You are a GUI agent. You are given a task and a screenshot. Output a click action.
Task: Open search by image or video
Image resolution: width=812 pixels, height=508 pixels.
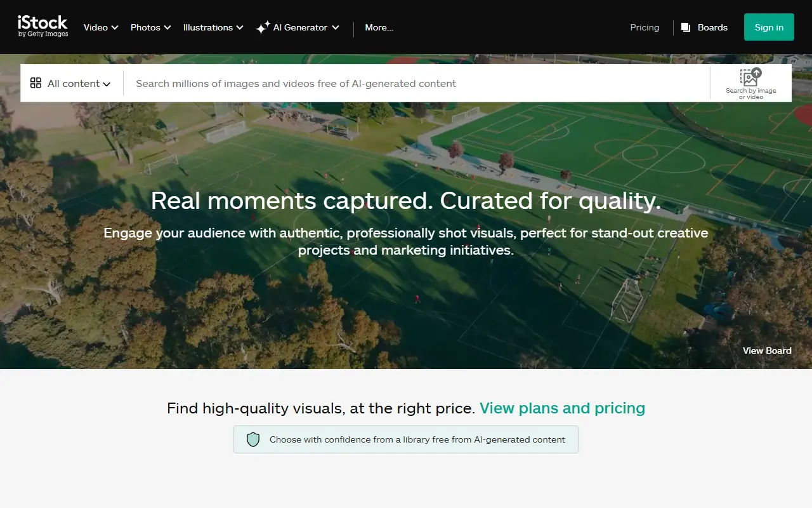click(x=750, y=83)
